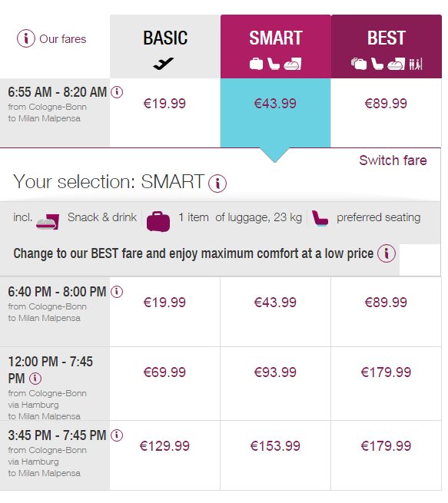
Task: Click the luggage suitcase icon in selection details
Action: coord(158,221)
